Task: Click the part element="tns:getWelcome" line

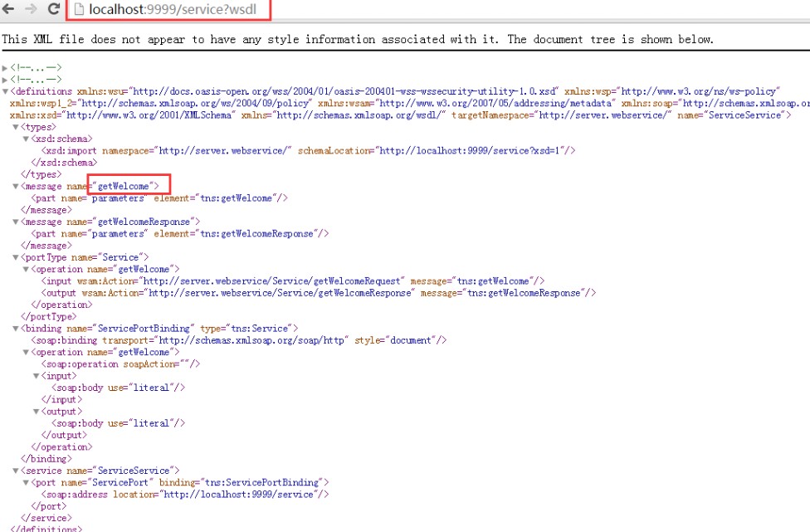Action: tap(159, 198)
